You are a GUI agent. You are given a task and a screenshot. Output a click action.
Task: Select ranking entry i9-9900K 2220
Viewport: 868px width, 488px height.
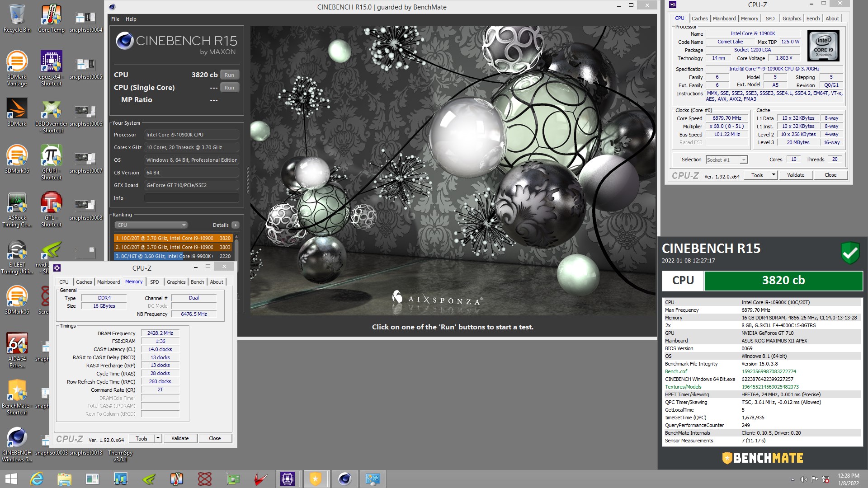point(173,256)
